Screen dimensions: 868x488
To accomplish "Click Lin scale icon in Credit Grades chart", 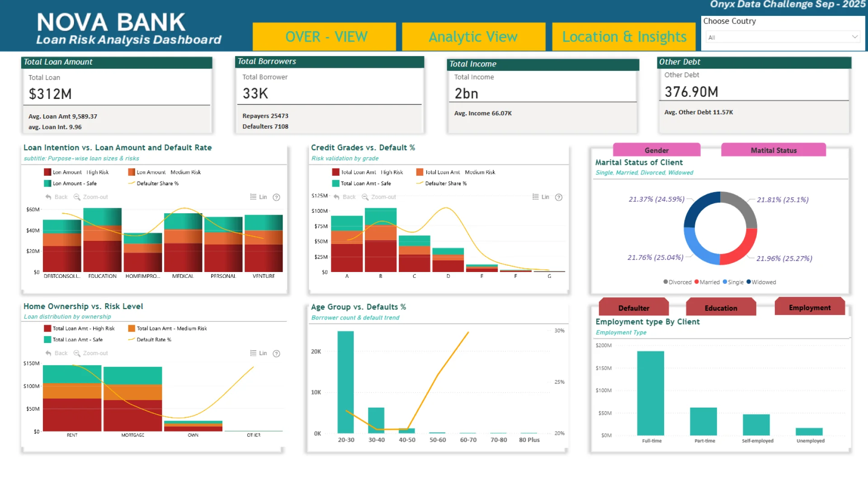I will 536,197.
